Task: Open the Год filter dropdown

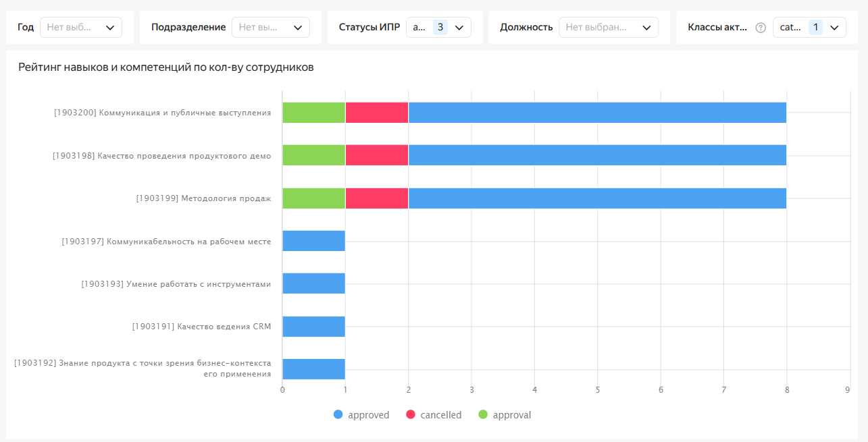Action: pyautogui.click(x=80, y=28)
